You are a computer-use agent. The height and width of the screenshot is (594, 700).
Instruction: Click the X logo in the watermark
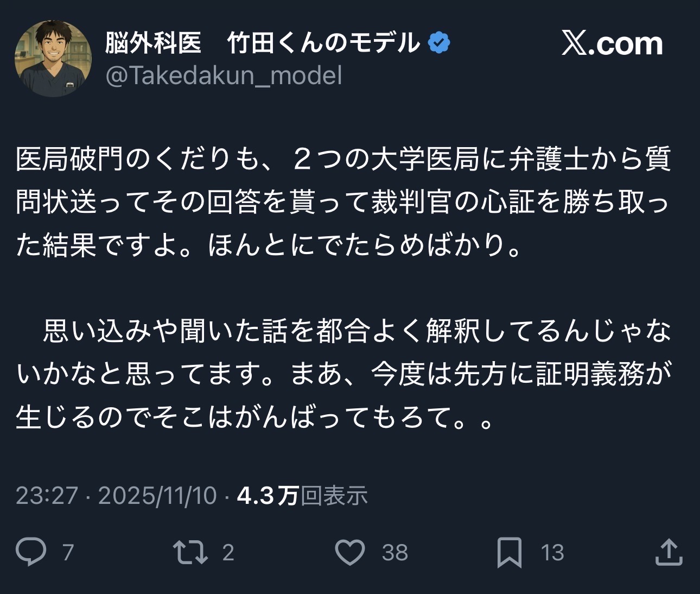[574, 43]
